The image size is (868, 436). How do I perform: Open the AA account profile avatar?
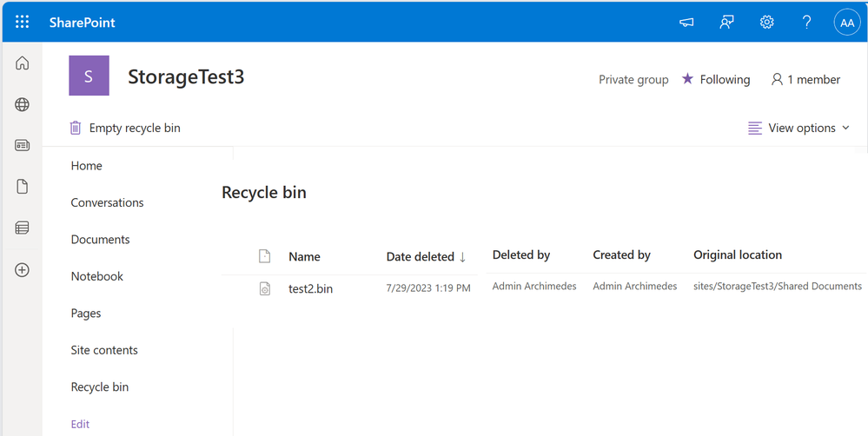click(x=847, y=23)
